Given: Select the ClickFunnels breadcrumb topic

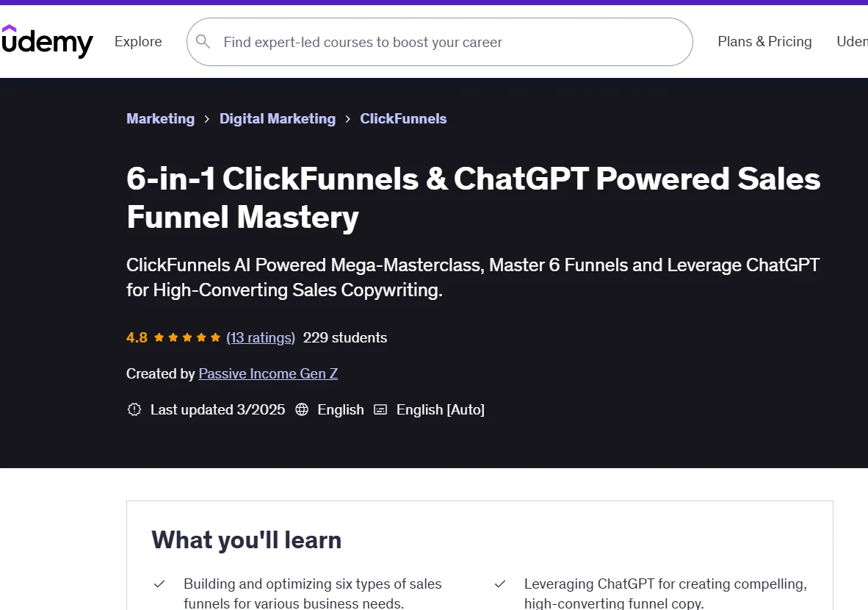Looking at the screenshot, I should (x=403, y=119).
